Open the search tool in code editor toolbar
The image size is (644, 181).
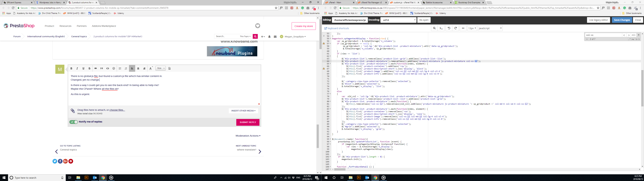pos(434,28)
